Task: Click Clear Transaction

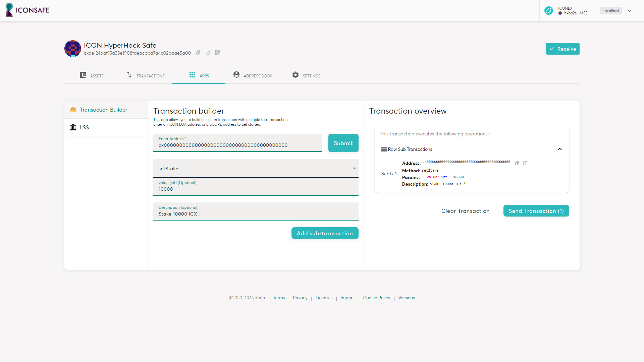Action: (465, 211)
